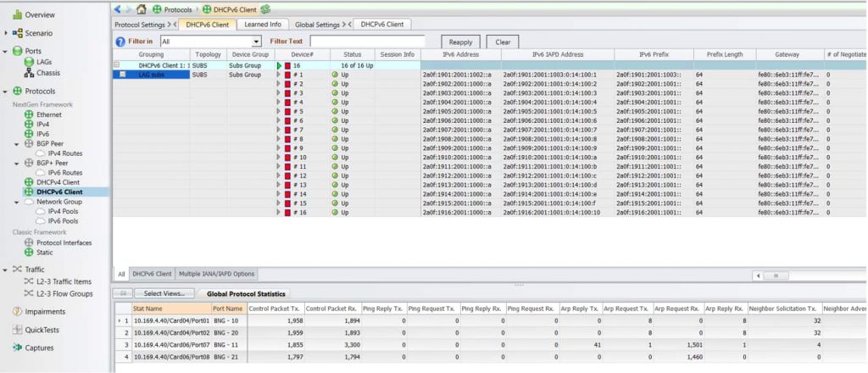Switch to the bottom DHCPv6 Client tab
This screenshot has width=868, height=373.
coord(153,274)
